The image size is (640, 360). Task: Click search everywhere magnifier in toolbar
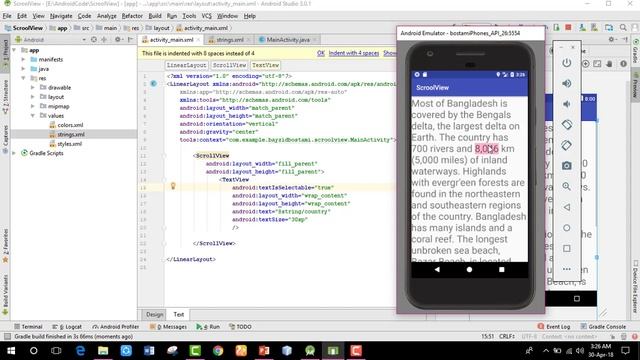(623, 28)
